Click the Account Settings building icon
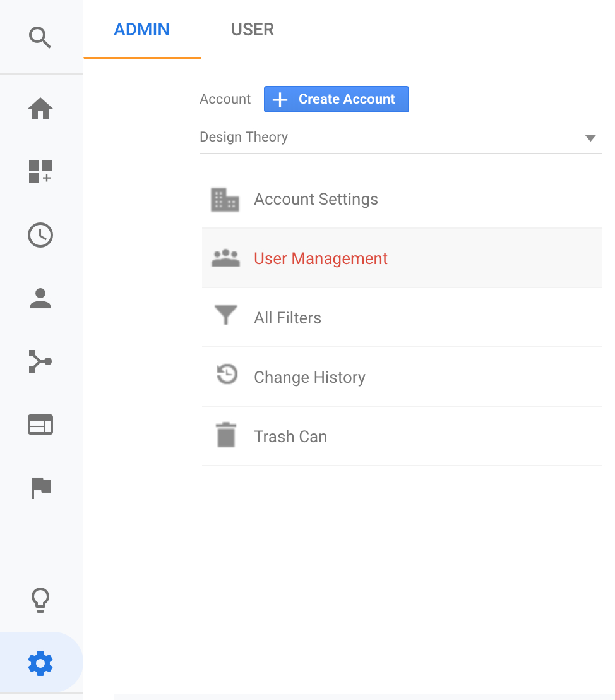Viewport: 615px width, 700px height. click(x=225, y=200)
